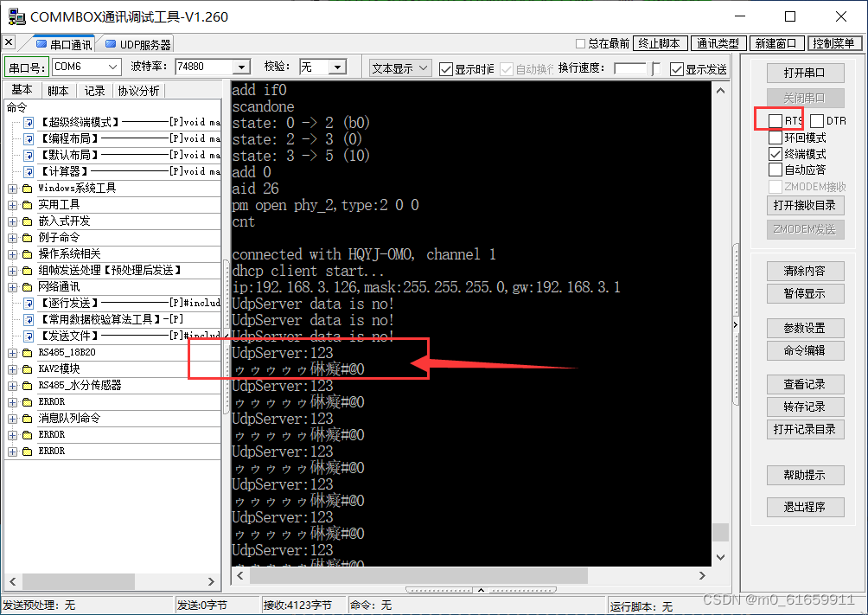
Task: Click the 默认布局 command script icon
Action: click(29, 155)
